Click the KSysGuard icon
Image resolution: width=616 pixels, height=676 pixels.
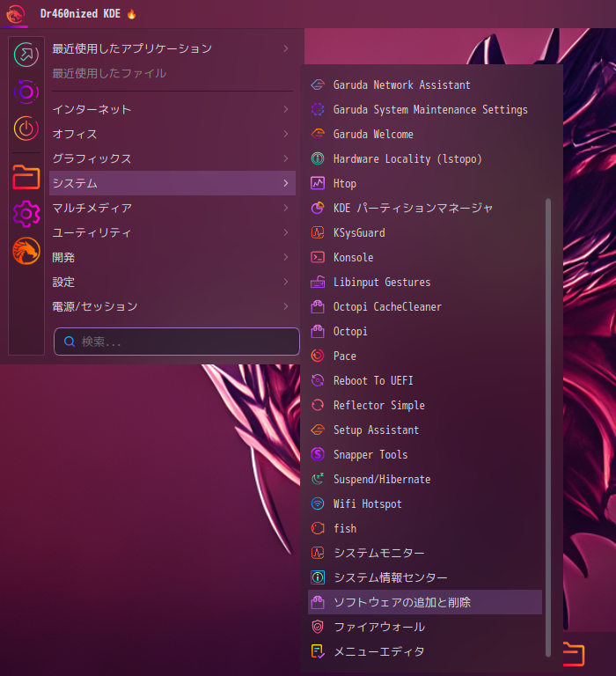click(318, 232)
